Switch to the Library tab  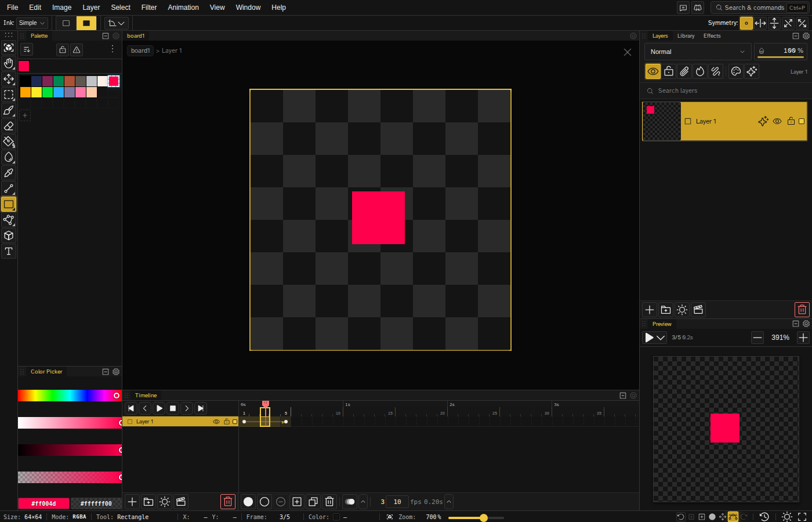[x=686, y=36]
